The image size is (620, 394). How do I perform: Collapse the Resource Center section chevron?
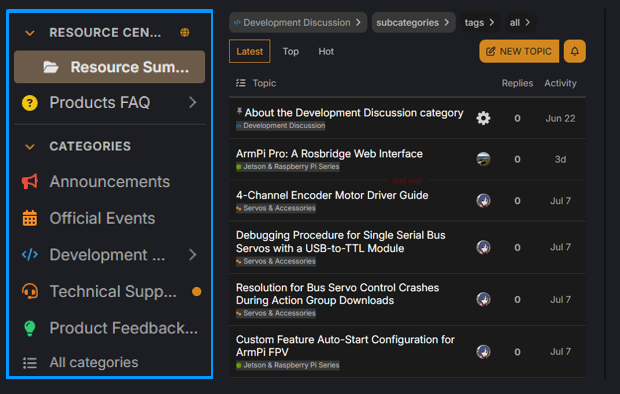pos(30,33)
